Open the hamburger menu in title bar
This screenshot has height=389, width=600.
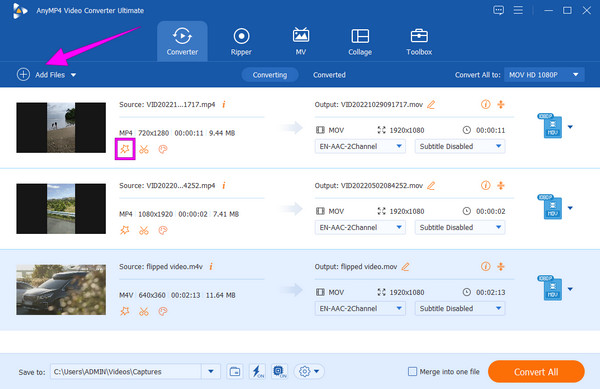point(518,10)
